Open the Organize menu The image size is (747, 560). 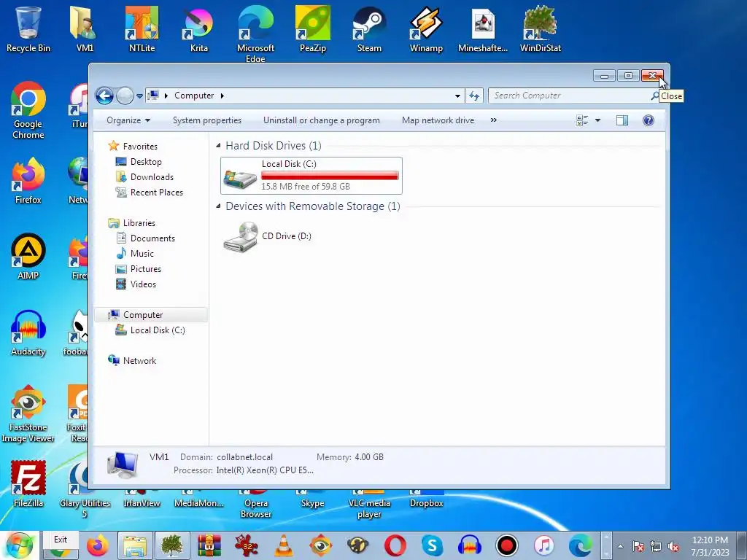(128, 120)
